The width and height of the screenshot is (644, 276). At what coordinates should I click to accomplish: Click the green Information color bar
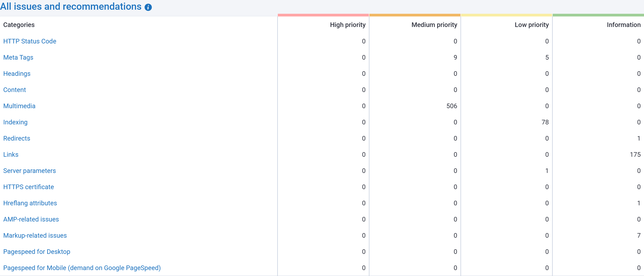[x=598, y=15]
